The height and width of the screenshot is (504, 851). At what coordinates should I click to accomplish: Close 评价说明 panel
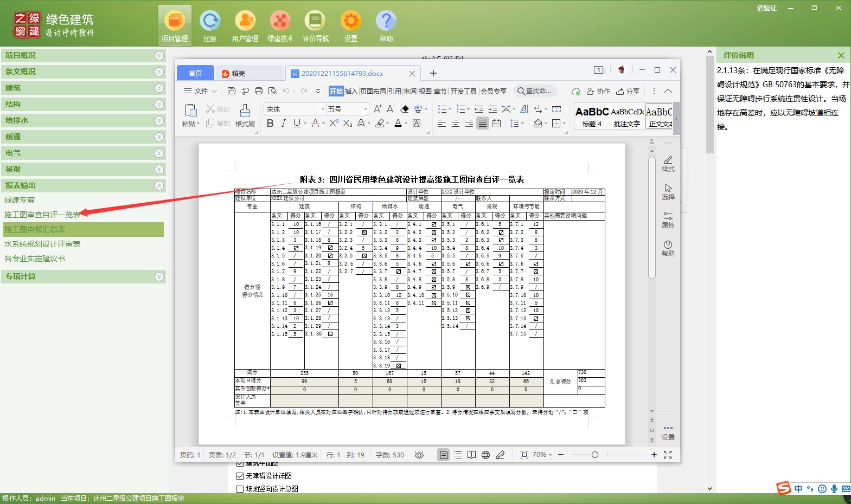841,55
